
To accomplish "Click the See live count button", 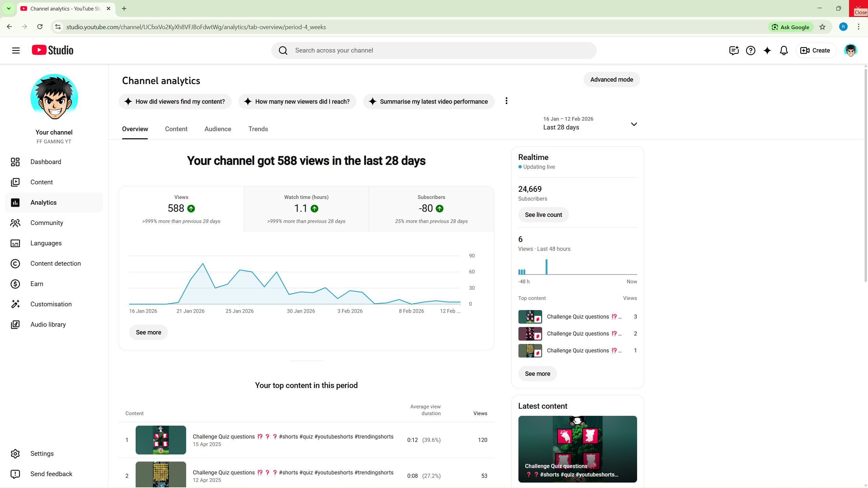I will tap(543, 215).
